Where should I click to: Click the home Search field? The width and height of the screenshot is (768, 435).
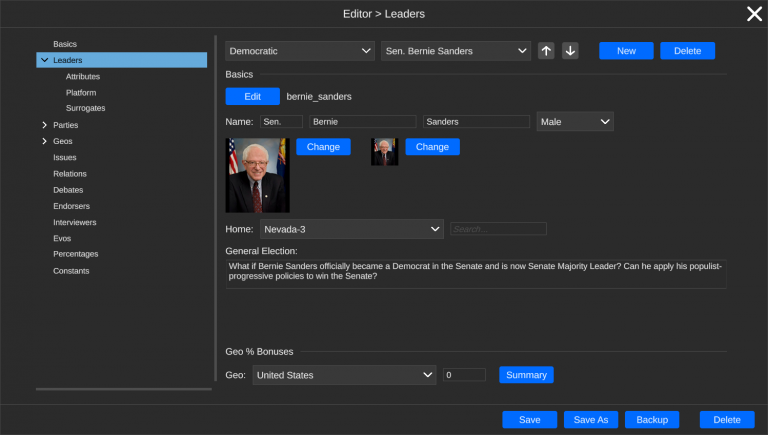[498, 229]
